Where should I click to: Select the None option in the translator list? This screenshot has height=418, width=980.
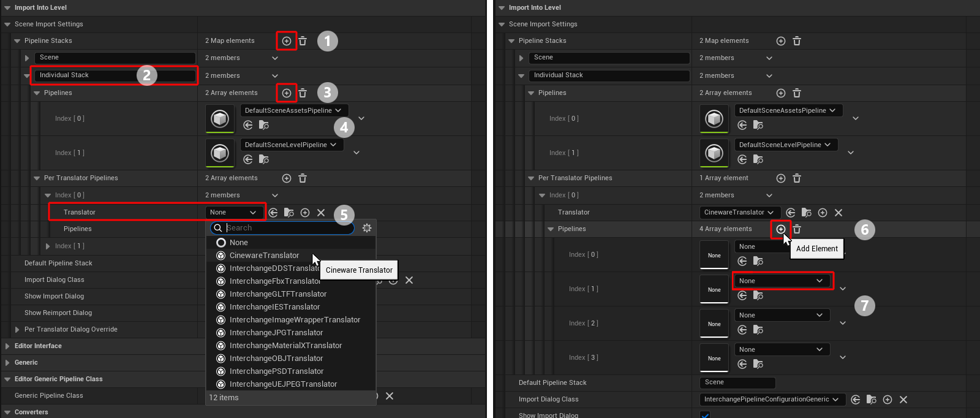point(239,243)
